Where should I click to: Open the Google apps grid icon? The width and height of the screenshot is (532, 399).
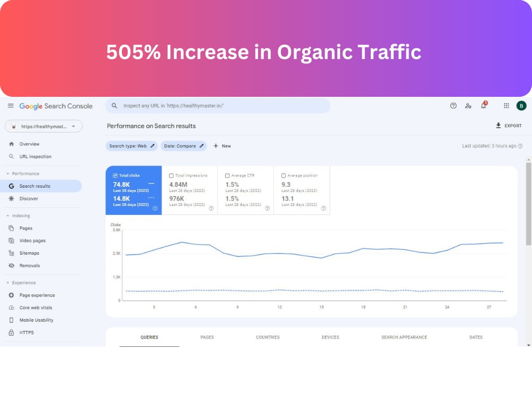tap(506, 106)
